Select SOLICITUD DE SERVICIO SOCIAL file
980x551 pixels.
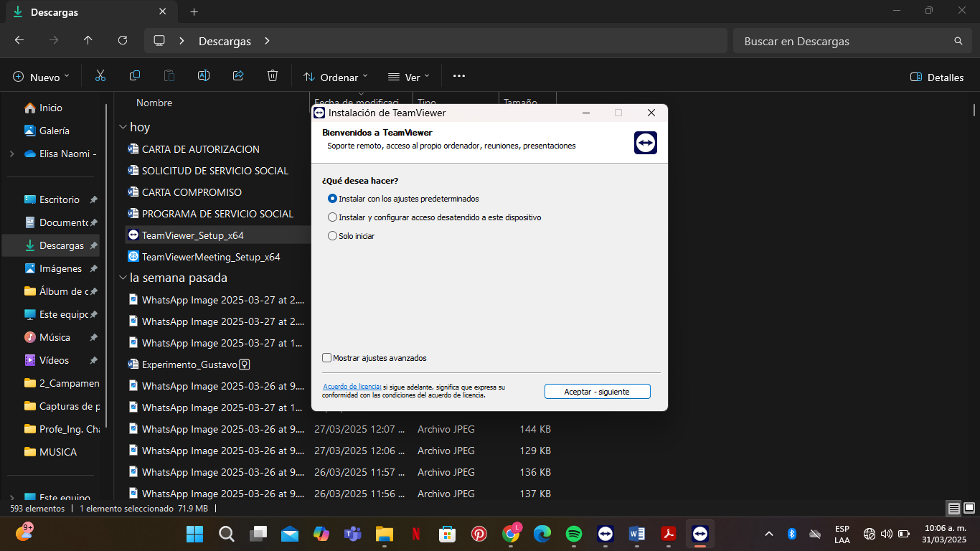[215, 171]
